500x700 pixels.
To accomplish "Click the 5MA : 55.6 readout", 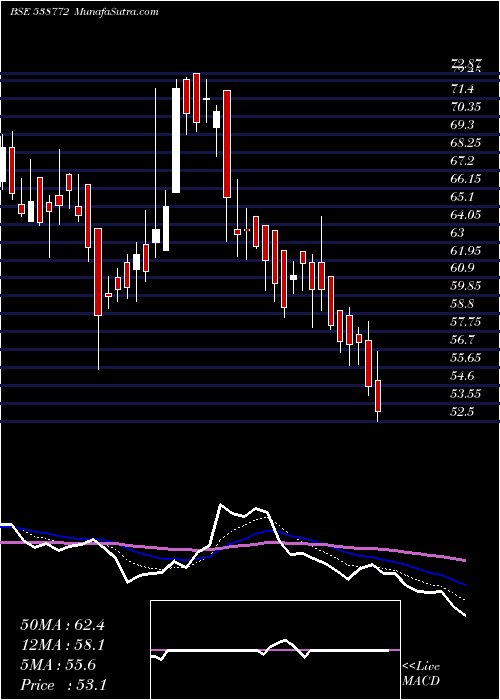I will click(x=58, y=665).
